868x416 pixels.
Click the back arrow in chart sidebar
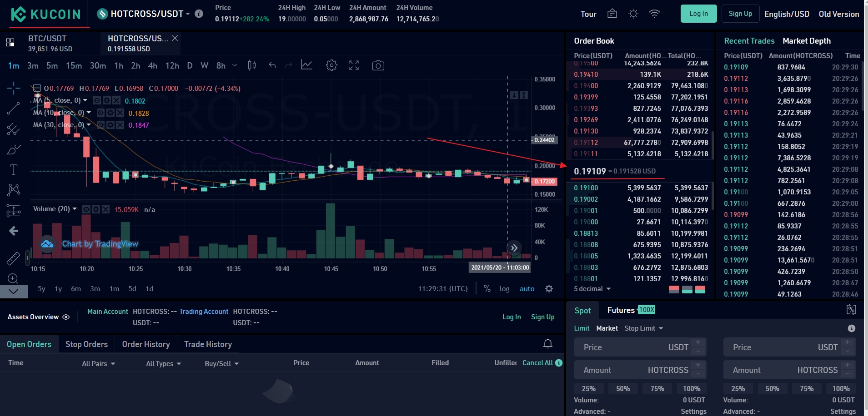14,231
